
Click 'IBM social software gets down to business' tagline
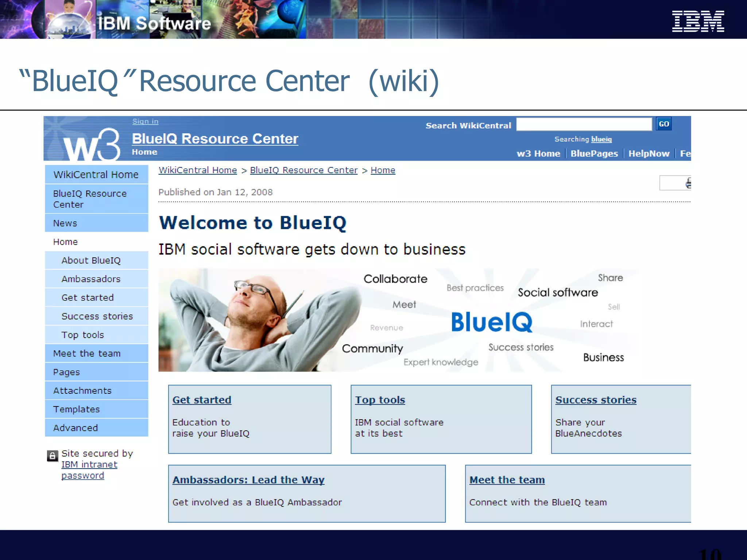coord(312,249)
